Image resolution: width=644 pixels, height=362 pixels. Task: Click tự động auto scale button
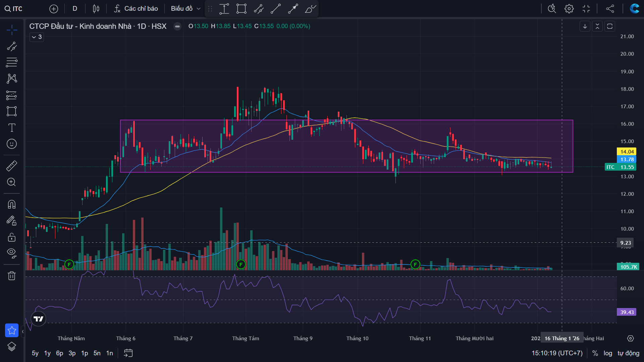628,353
